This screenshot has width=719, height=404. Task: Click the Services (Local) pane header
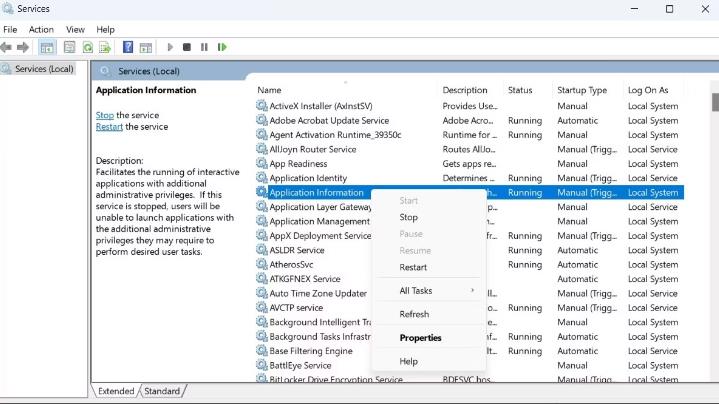pos(149,71)
